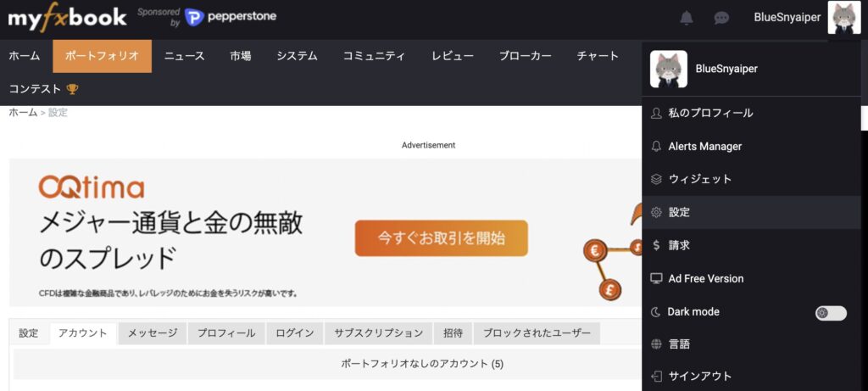Open システム navigation item
The image size is (868, 391).
(298, 56)
